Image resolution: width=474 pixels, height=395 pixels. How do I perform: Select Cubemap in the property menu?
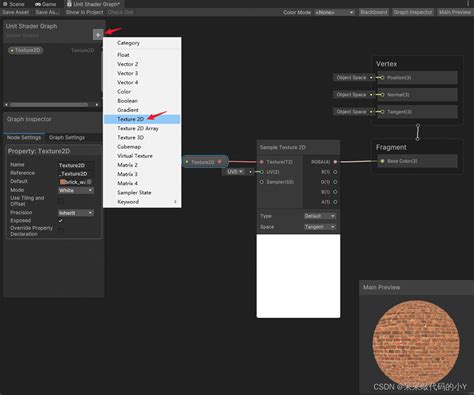142,147
